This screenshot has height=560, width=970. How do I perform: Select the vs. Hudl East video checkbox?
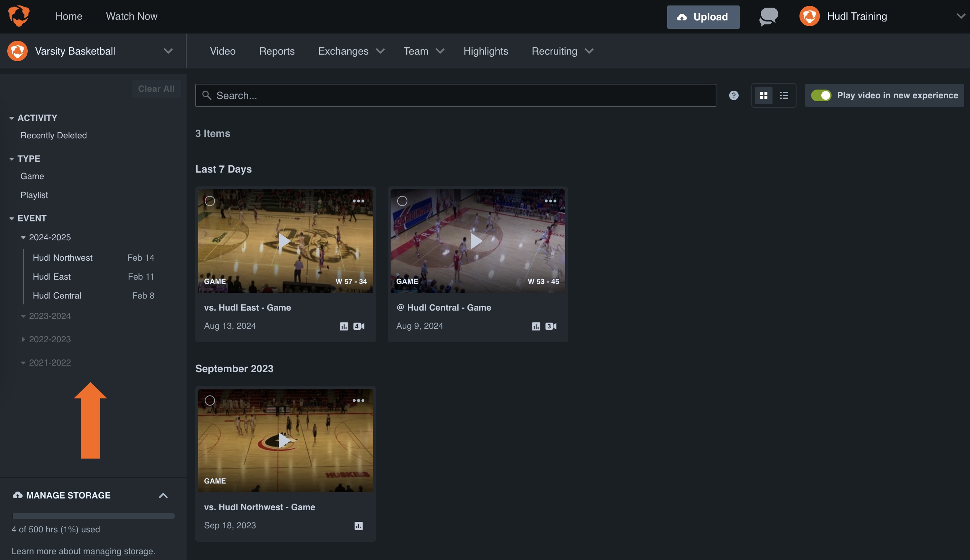(x=210, y=200)
